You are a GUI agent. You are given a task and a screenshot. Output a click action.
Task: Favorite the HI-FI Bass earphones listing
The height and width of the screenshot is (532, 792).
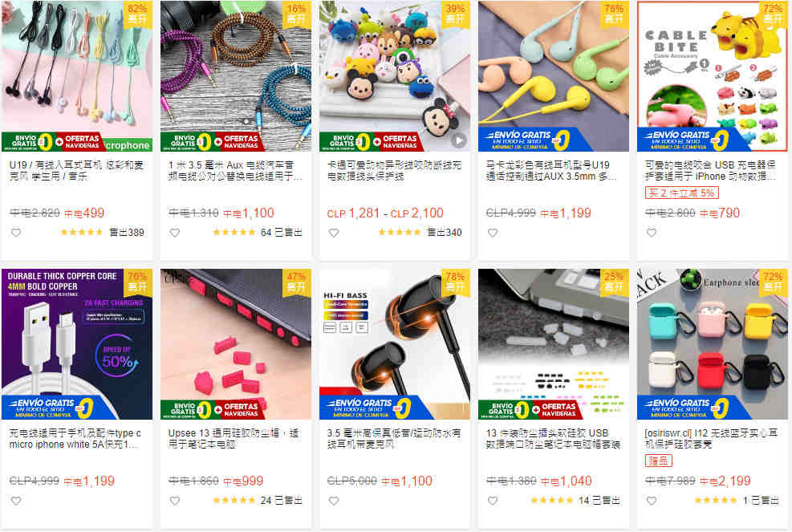[334, 501]
